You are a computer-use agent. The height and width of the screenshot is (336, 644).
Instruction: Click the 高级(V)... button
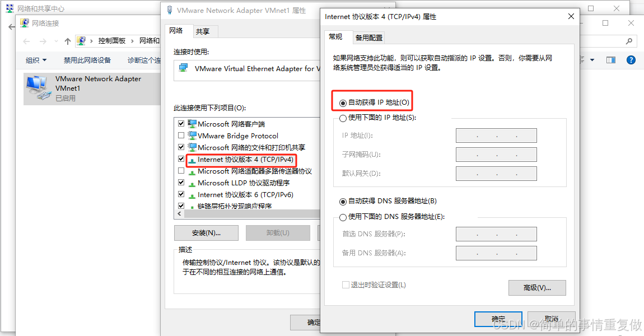[537, 287]
